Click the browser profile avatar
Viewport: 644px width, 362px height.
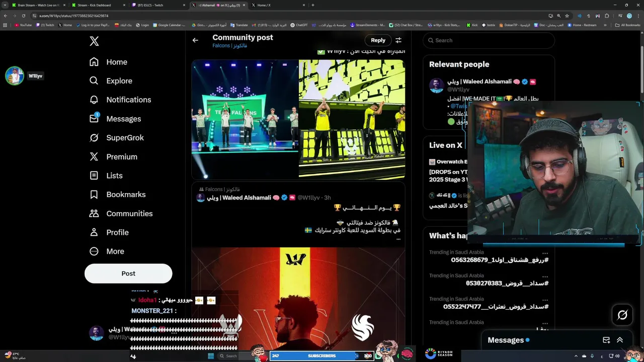(629, 16)
